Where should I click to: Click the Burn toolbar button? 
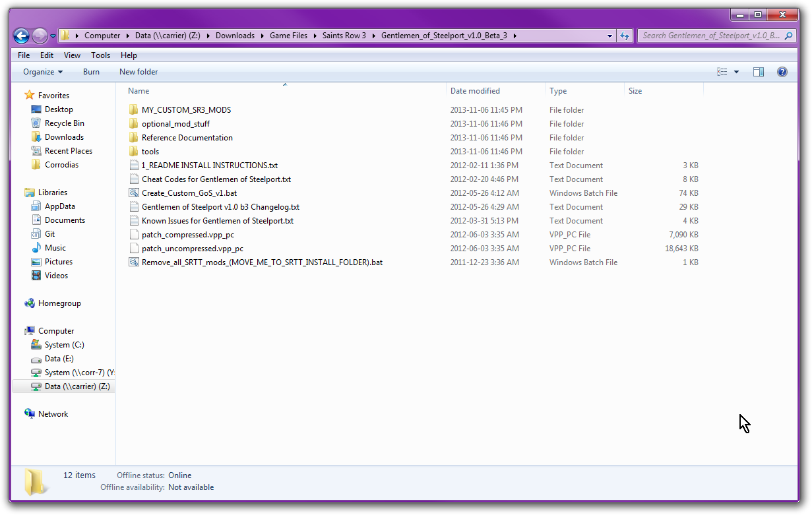click(x=91, y=72)
